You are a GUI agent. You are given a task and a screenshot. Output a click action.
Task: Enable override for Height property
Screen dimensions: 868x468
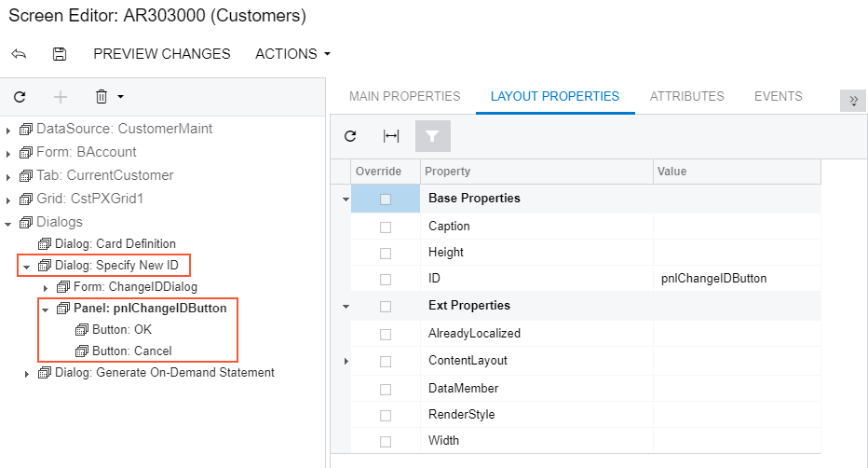pyautogui.click(x=386, y=253)
